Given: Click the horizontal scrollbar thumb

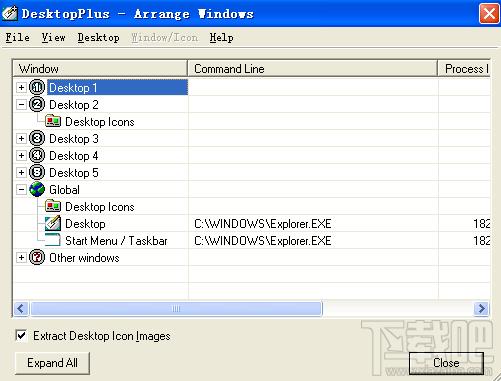Looking at the screenshot, I should (x=176, y=308).
